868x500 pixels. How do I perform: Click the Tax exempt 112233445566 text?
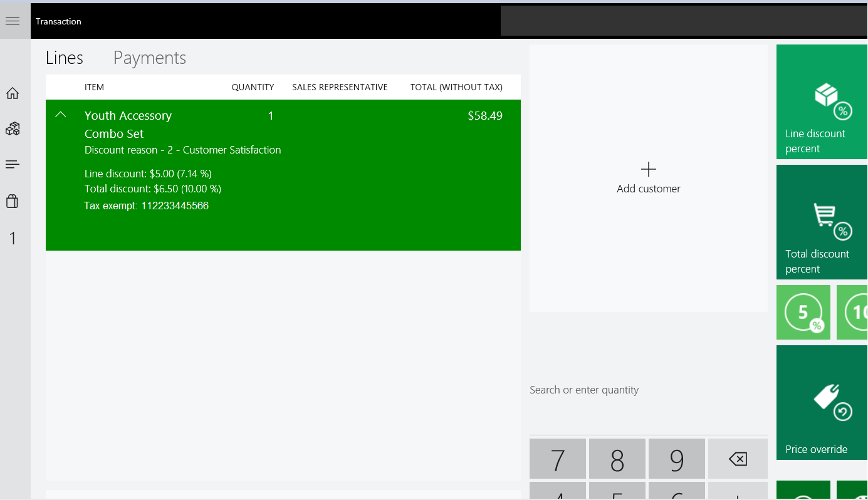pos(147,206)
